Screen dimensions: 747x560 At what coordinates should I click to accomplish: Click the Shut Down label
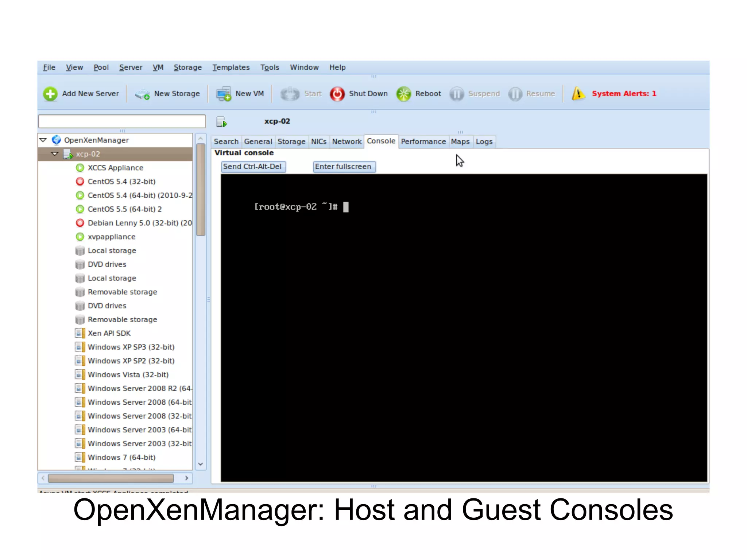[368, 94]
